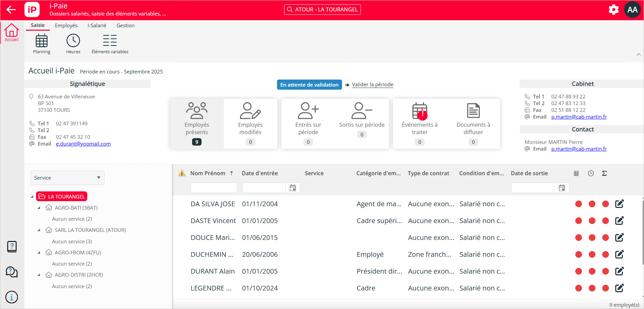Open the Contact email for Monsieur MARTIN
644x309 pixels.
[x=579, y=149]
